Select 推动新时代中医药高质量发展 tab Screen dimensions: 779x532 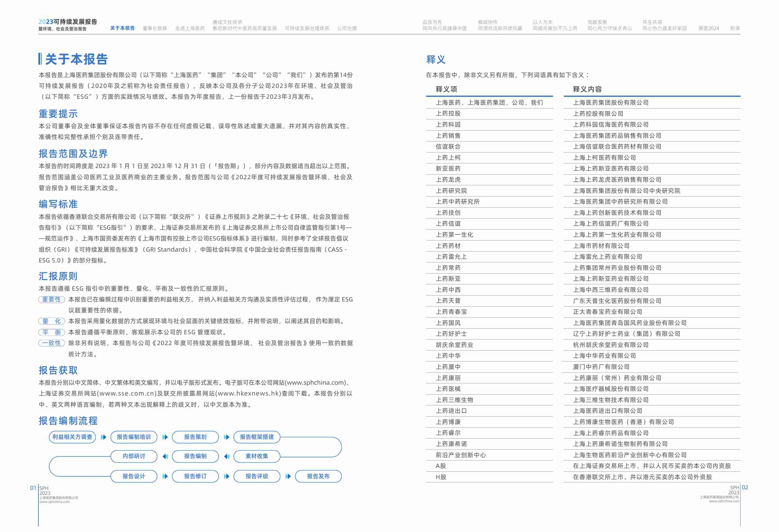pos(245,28)
